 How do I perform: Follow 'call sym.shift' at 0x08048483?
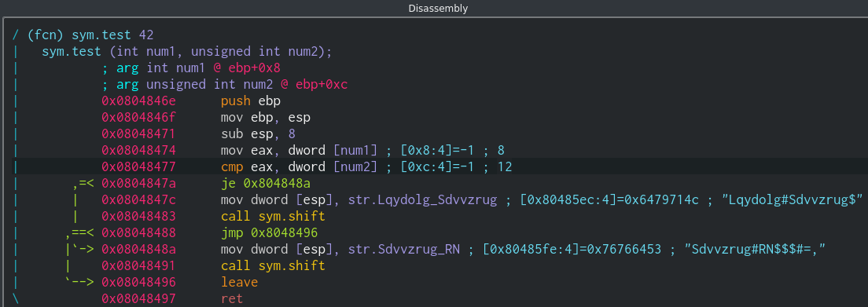[273, 216]
